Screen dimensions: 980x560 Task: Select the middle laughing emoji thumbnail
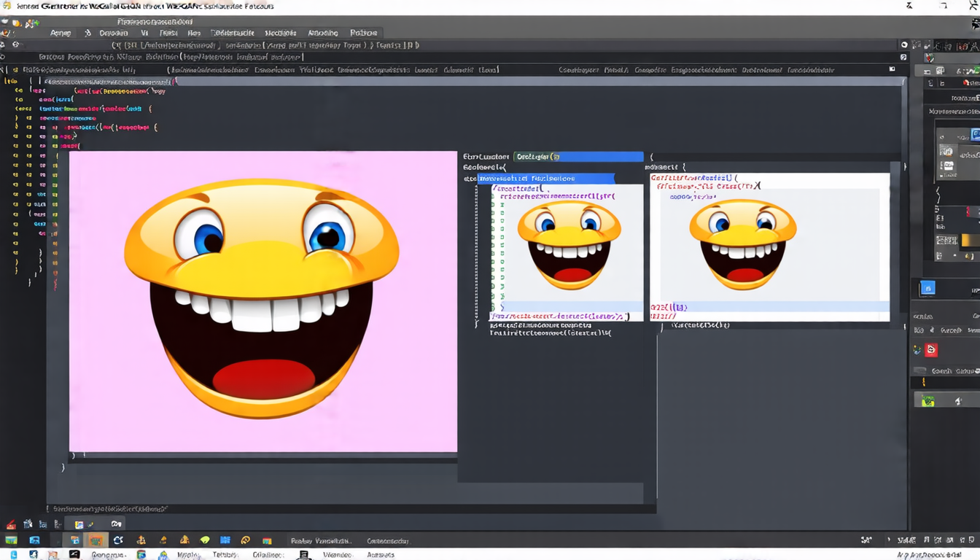click(569, 244)
